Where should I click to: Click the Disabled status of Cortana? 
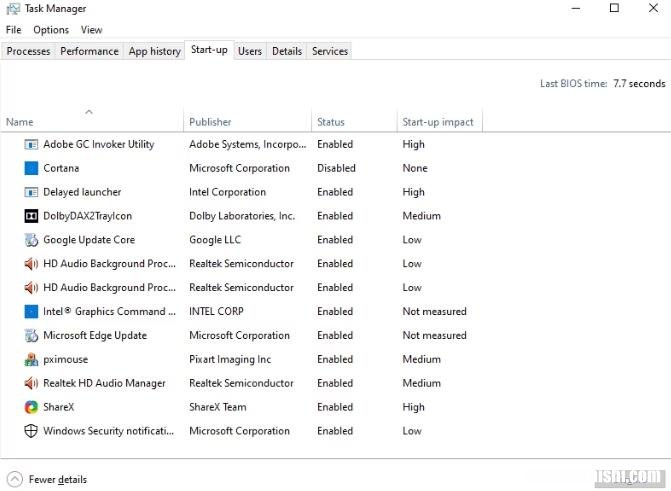click(x=336, y=168)
